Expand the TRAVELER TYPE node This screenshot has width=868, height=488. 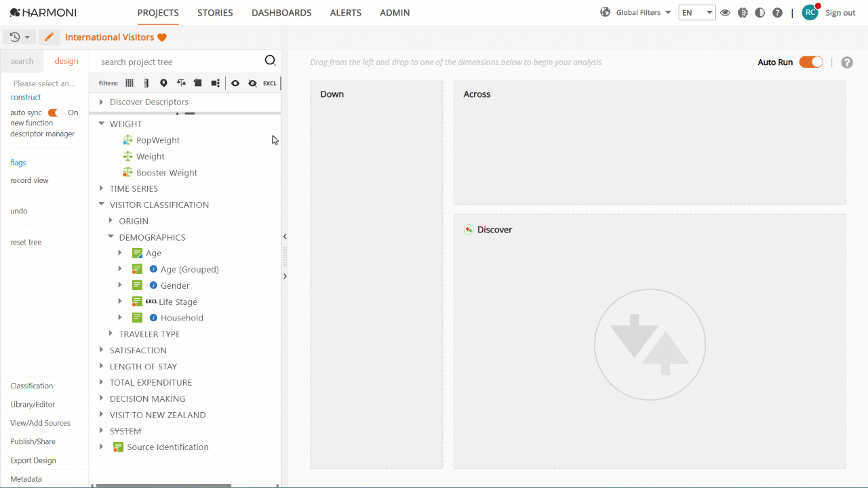click(111, 334)
